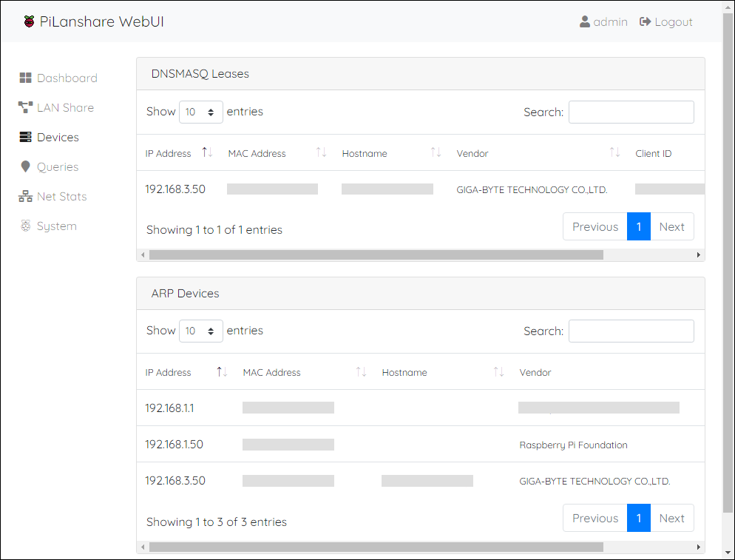Click left arrow of ARP Devices scrollbar
Screen dimensions: 735x560
pyautogui.click(x=143, y=547)
